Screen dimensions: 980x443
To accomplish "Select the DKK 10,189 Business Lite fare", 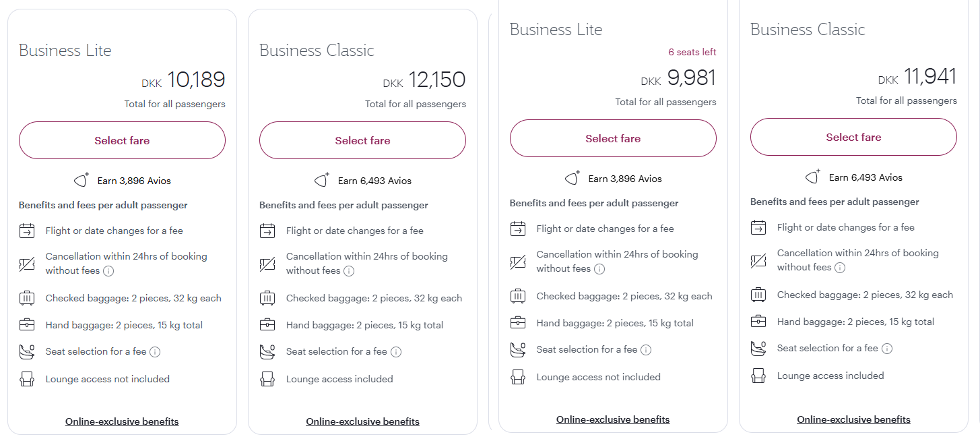I will [122, 140].
